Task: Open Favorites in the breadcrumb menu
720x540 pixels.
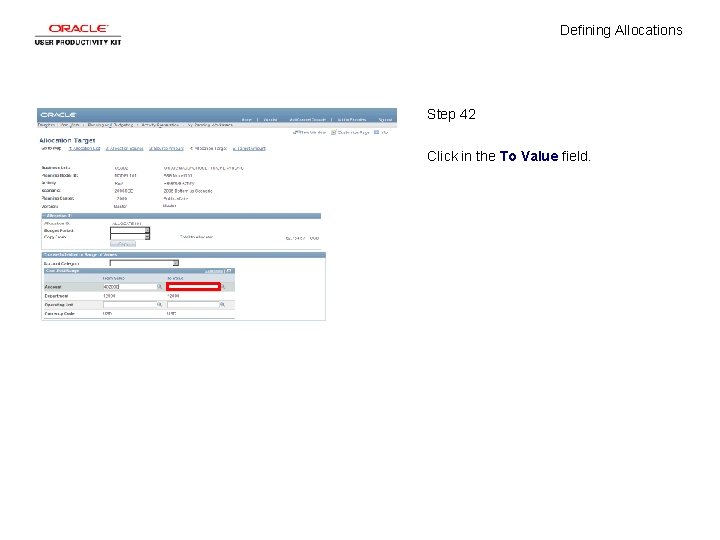Action: (x=46, y=125)
